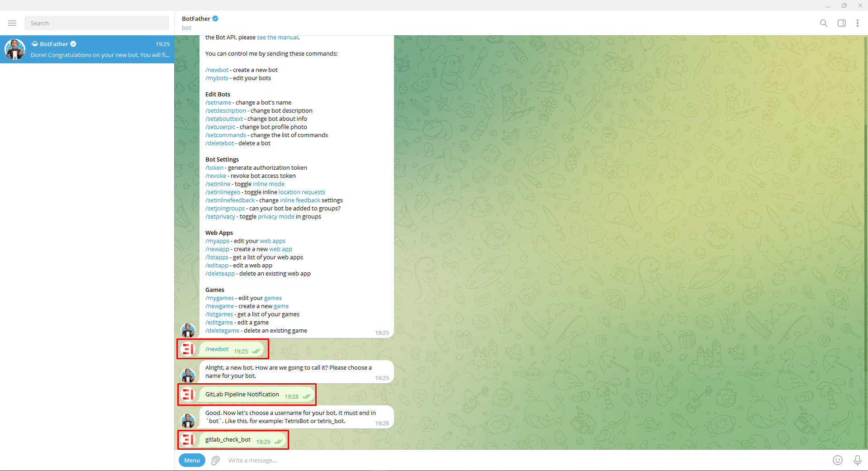
Task: Open the 'inline mode' hyperlink
Action: click(x=269, y=184)
